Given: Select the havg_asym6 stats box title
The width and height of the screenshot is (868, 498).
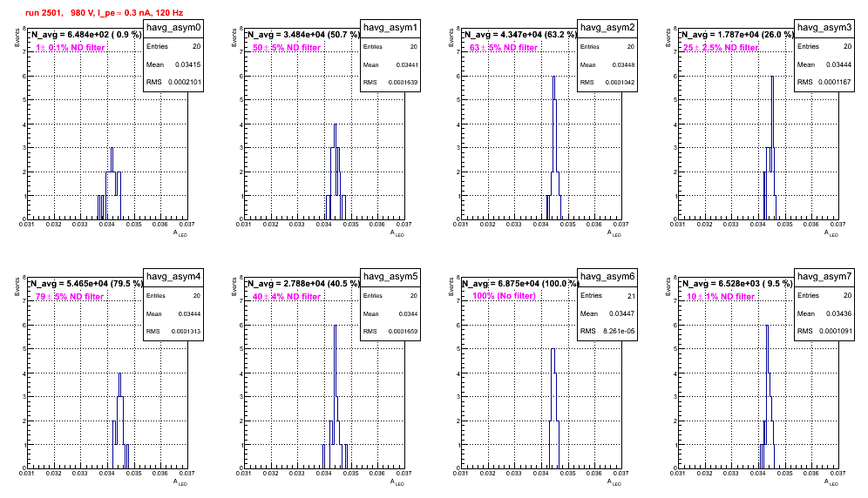Looking at the screenshot, I should coord(607,276).
